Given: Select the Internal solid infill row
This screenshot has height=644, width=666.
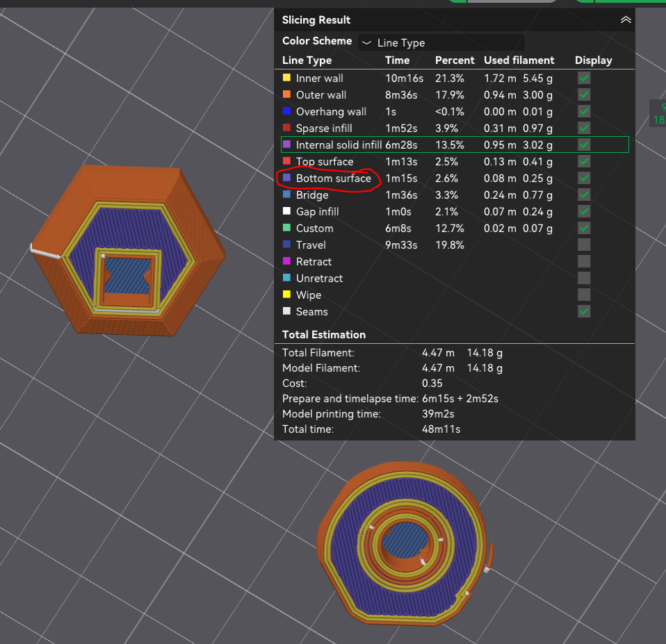Looking at the screenshot, I should click(x=455, y=145).
